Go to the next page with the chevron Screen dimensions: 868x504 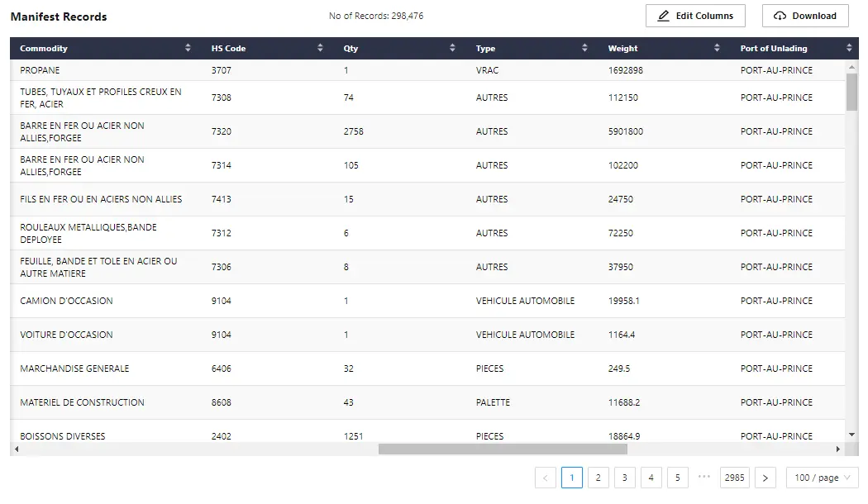click(x=765, y=478)
